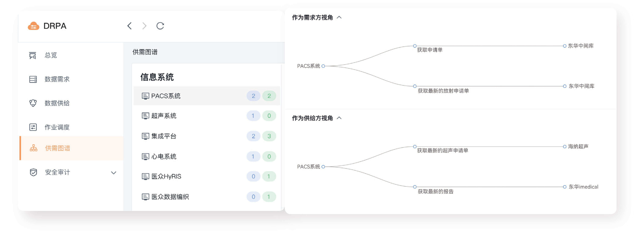The image size is (644, 233).
Task: Click the 获取最新的放射申请单 graph node
Action: 415,86
